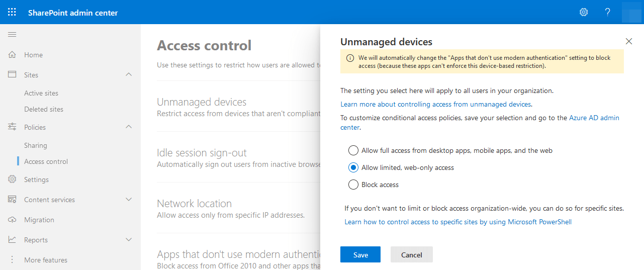Click the Unmanaged devices panel heading
Screen dimensions: 644x270
tap(387, 42)
